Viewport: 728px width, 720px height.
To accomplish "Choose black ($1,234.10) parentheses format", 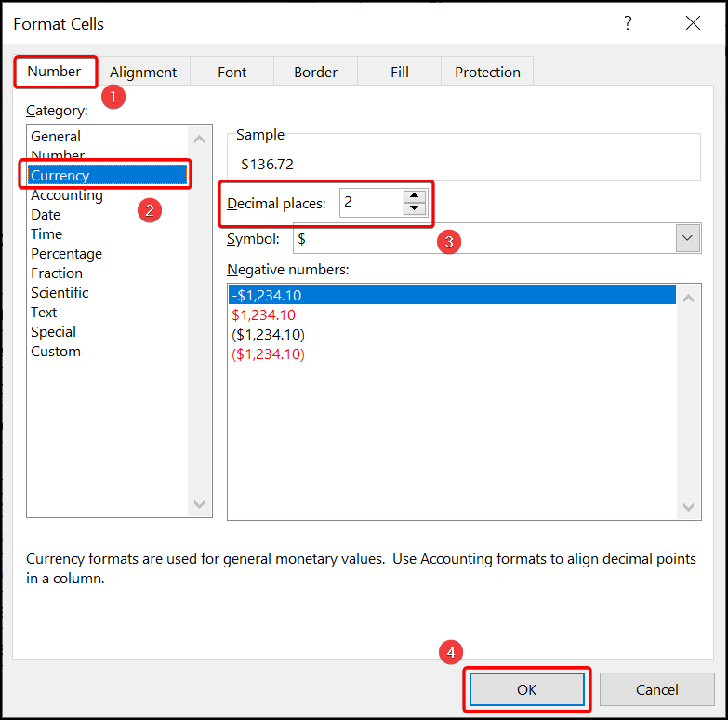I will 268,335.
